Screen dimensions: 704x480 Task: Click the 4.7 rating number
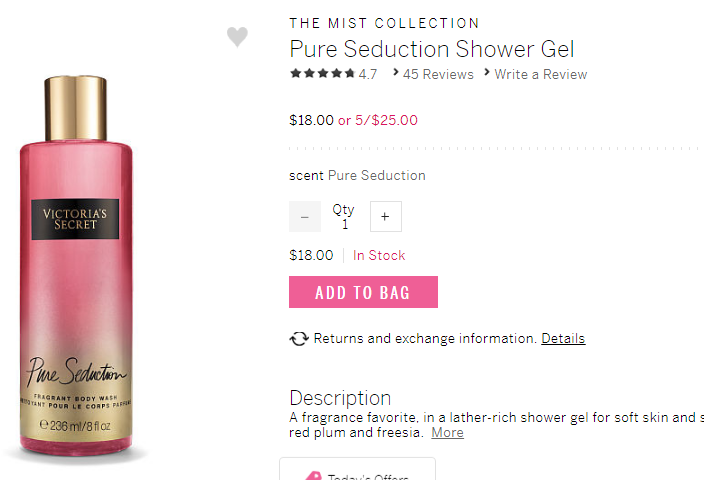368,74
